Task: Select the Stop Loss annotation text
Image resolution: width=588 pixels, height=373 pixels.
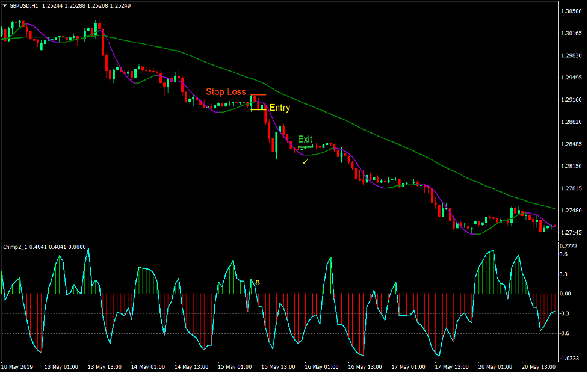Action: (x=226, y=92)
